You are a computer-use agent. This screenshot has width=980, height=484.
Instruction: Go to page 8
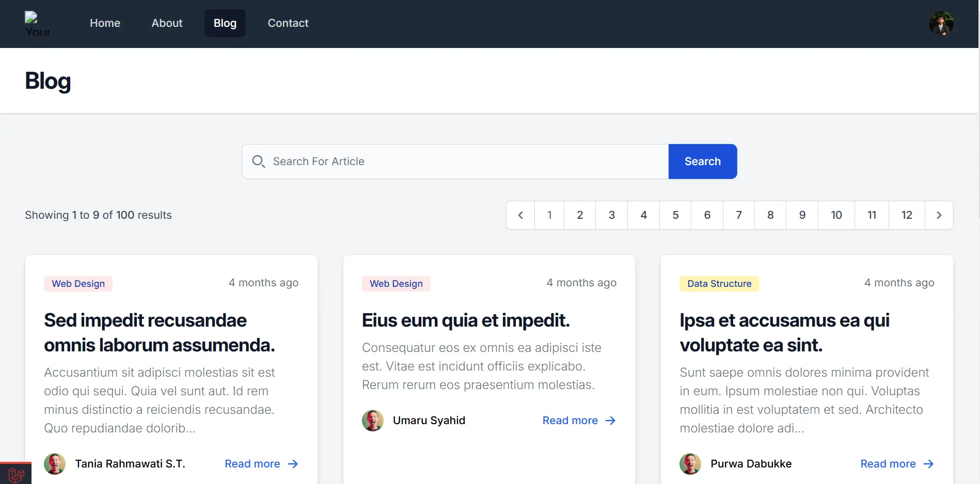pyautogui.click(x=770, y=215)
